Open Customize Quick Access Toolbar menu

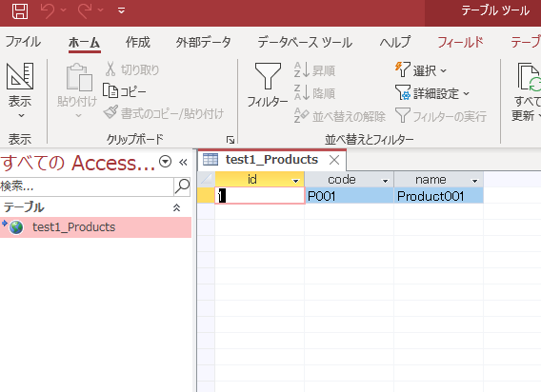(121, 10)
